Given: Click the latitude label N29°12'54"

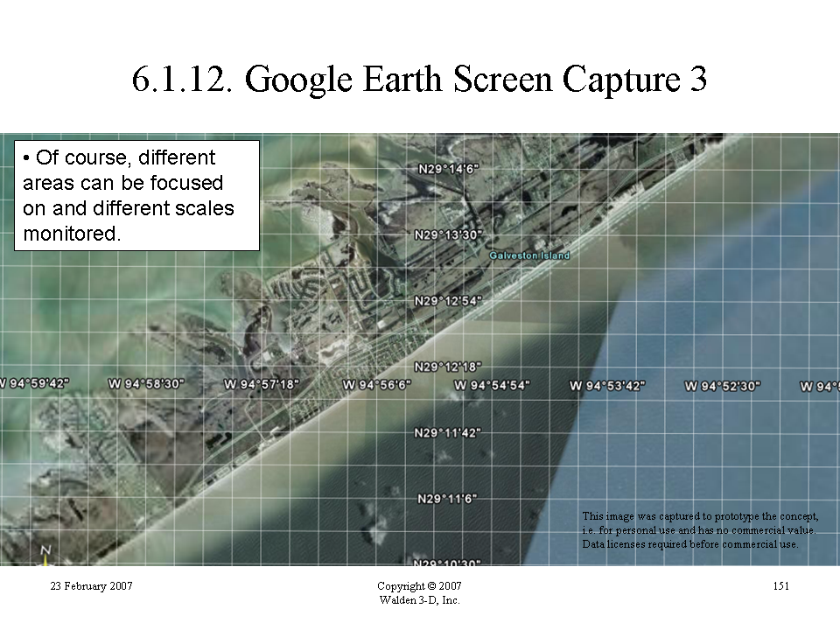Looking at the screenshot, I should (448, 301).
